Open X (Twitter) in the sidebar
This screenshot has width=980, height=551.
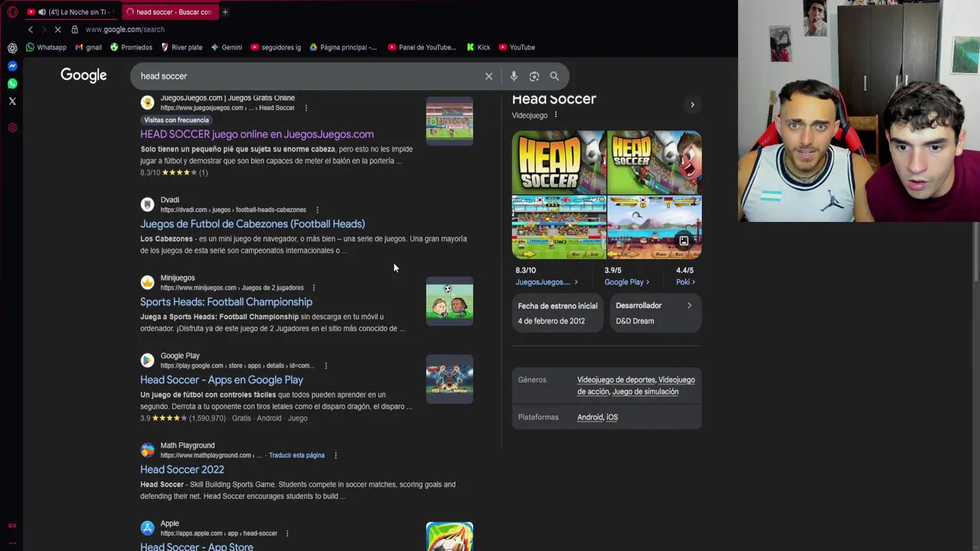[12, 101]
